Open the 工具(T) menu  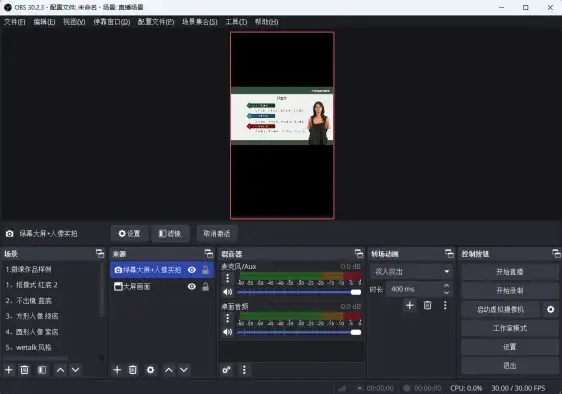click(x=236, y=22)
